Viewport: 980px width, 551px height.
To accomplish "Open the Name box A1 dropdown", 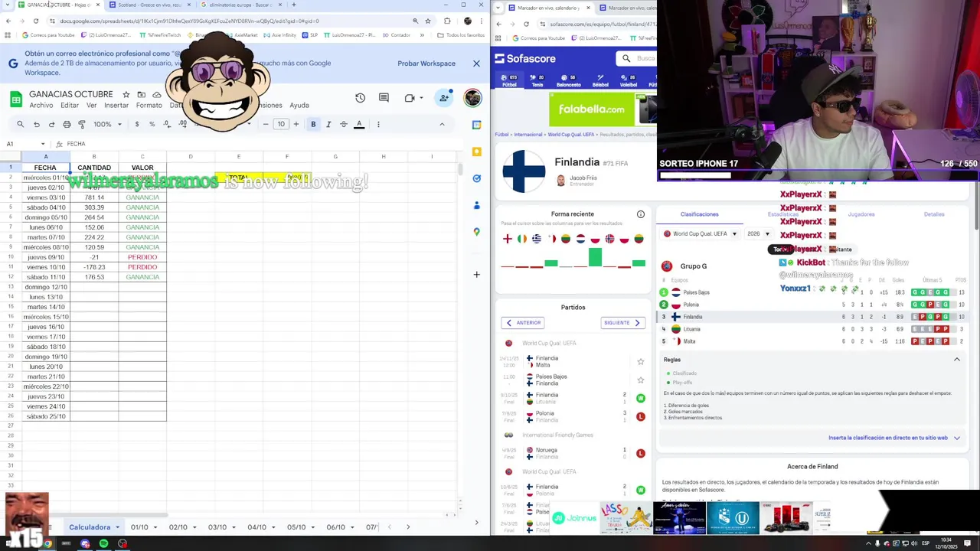I will (x=43, y=144).
